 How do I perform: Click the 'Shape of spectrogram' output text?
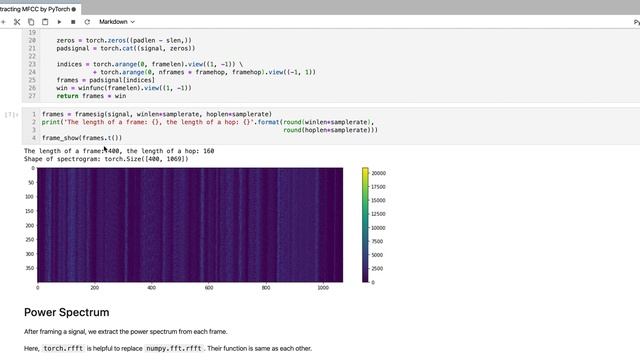pos(106,159)
